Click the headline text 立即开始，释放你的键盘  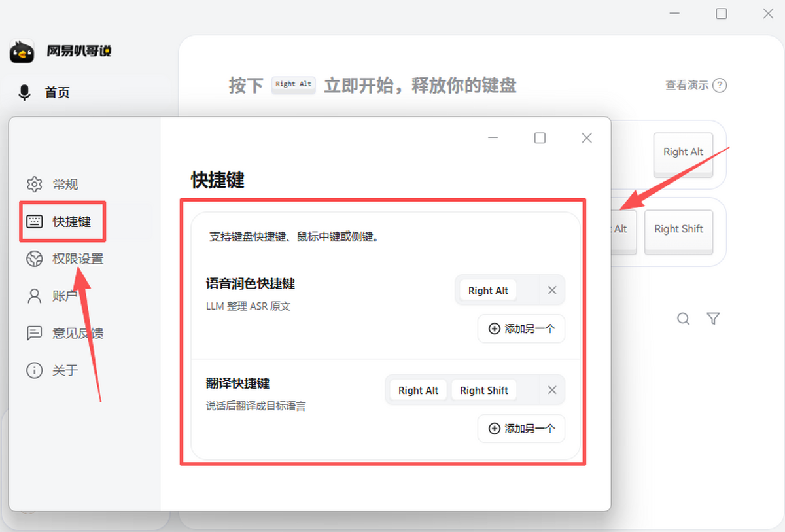click(421, 85)
